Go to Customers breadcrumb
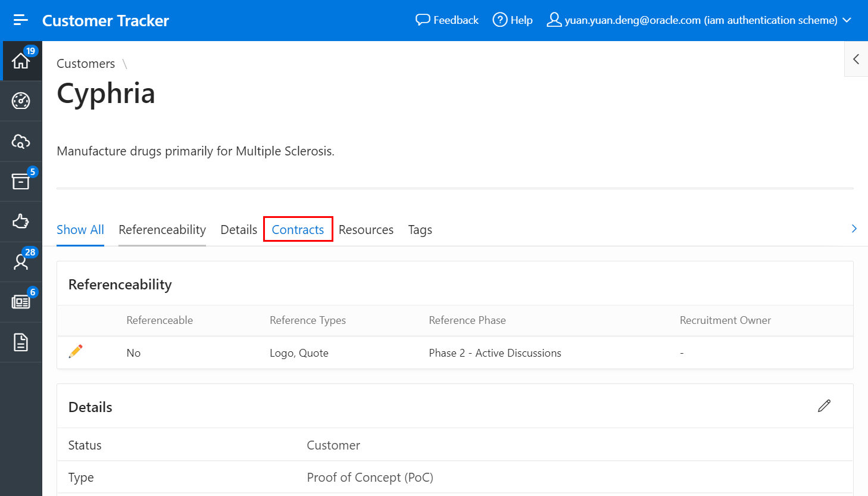 click(86, 64)
